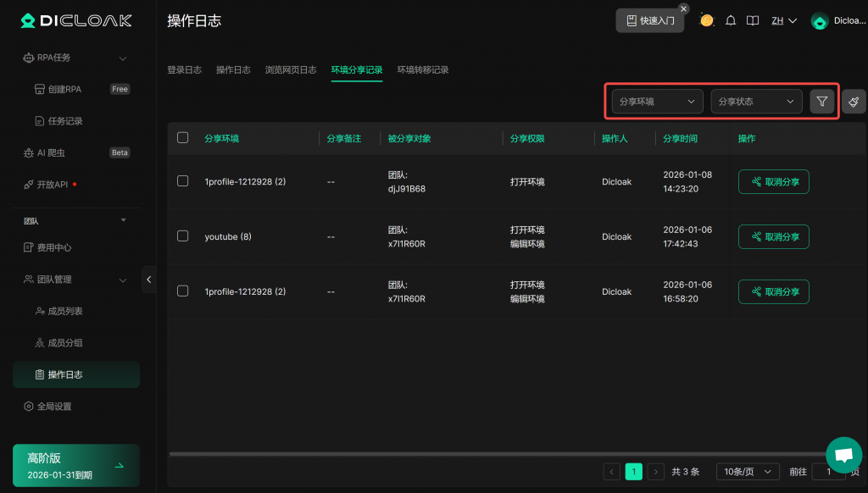Screen dimensions: 868x493
Task: Switch to the 登录日志 tab
Action: (x=184, y=70)
